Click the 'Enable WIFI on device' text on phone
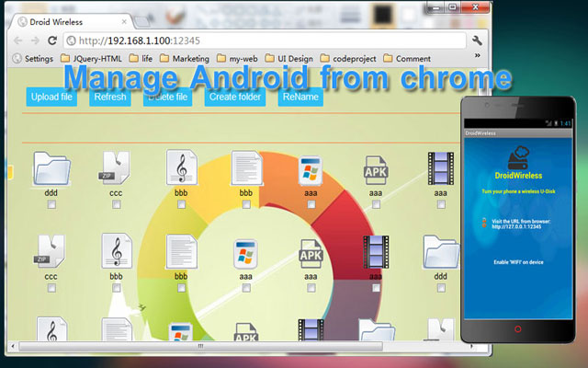Screen dimensions: 588x368 [518, 262]
